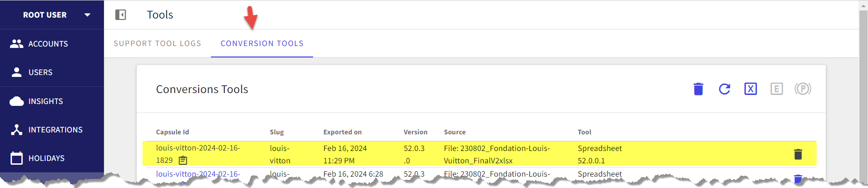Screen dimensions: 868x188
Task: Open the second louis-vitton-2024-02-16 capsule link
Action: tap(198, 174)
